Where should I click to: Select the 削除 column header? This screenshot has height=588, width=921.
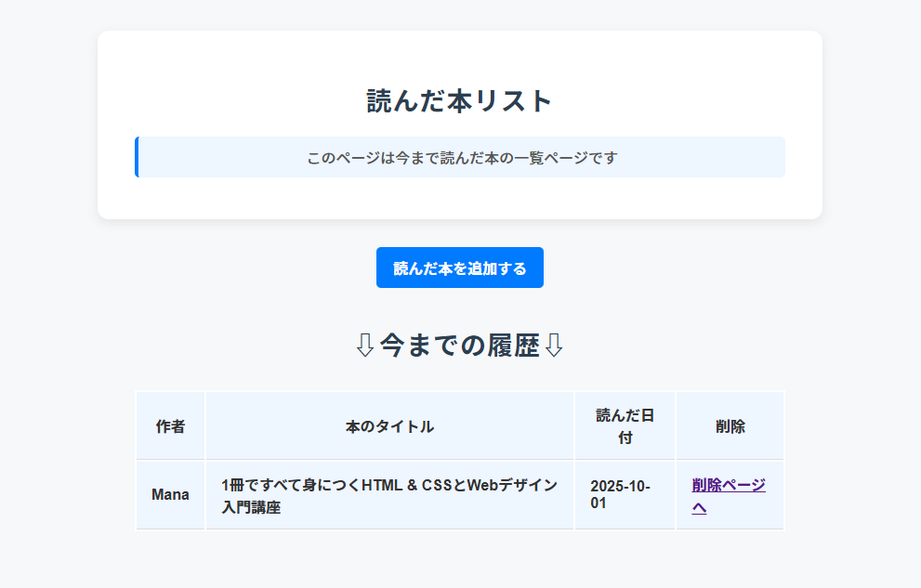(x=730, y=426)
